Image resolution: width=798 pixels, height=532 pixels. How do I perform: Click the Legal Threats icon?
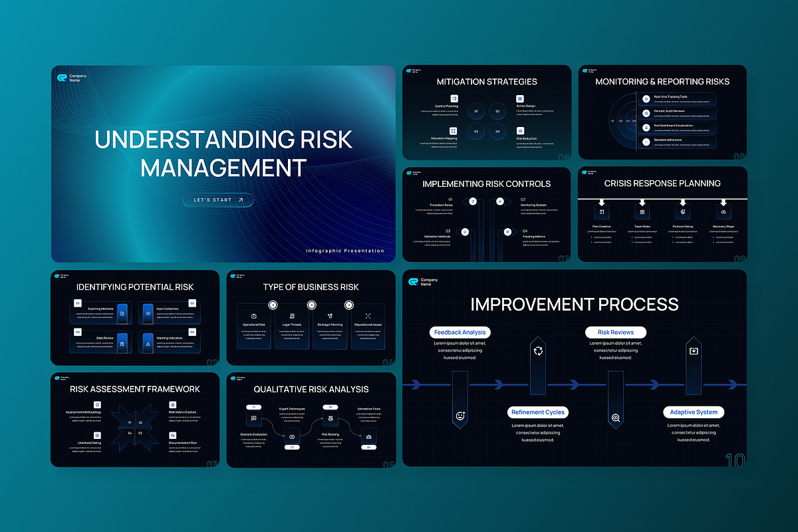pos(292,316)
